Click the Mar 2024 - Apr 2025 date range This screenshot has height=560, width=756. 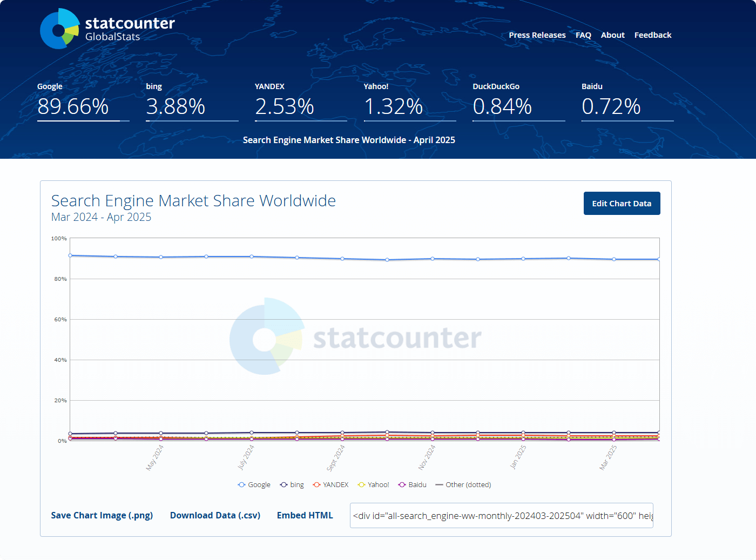102,217
